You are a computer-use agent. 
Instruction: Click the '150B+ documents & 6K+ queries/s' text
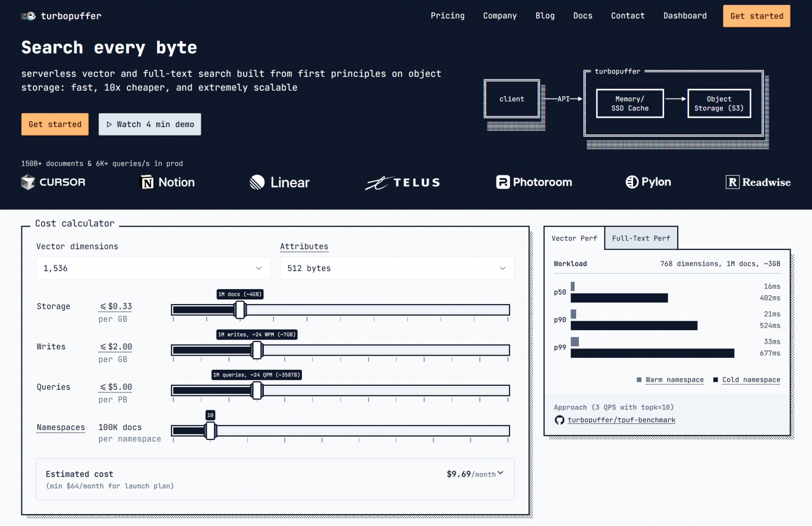coord(102,164)
